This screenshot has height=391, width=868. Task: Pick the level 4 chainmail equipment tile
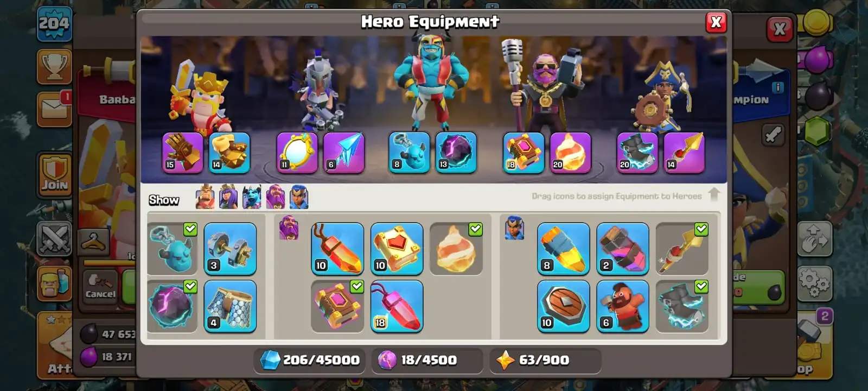230,306
